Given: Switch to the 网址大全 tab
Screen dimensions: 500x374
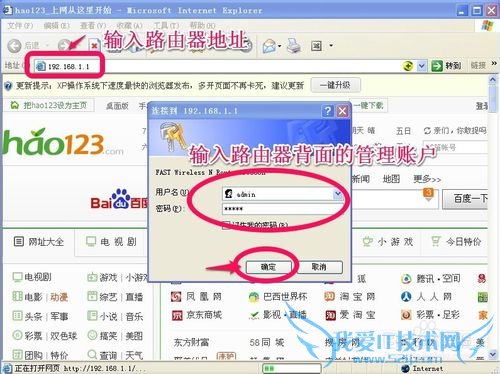Looking at the screenshot, I should [x=39, y=242].
